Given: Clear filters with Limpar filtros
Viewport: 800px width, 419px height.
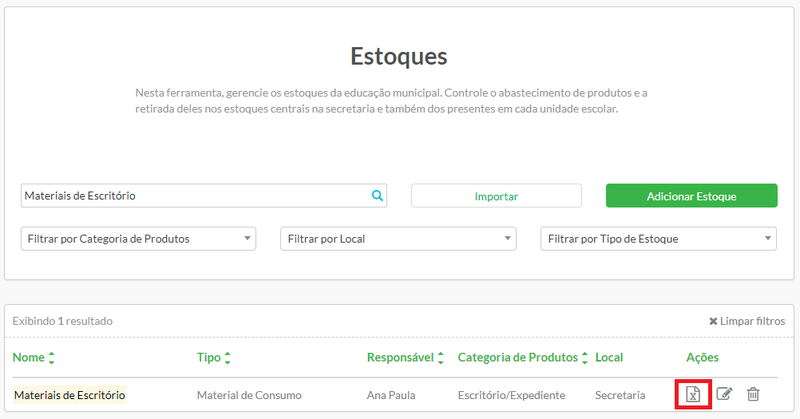Looking at the screenshot, I should (x=747, y=321).
